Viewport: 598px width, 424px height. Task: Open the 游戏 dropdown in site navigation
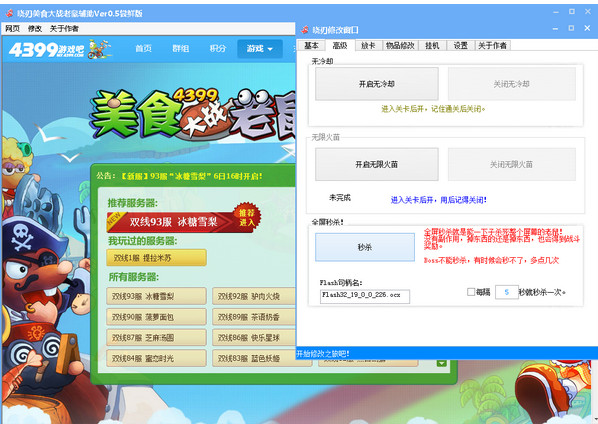click(x=260, y=49)
